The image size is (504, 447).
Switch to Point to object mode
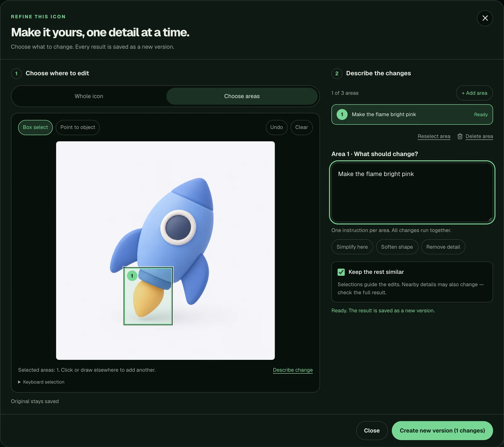tap(78, 127)
